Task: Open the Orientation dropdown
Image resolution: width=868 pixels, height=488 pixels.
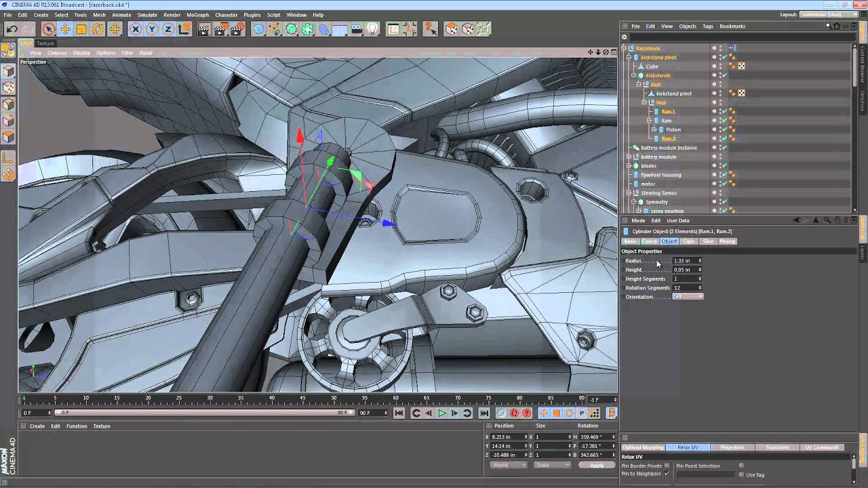Action: tap(688, 297)
